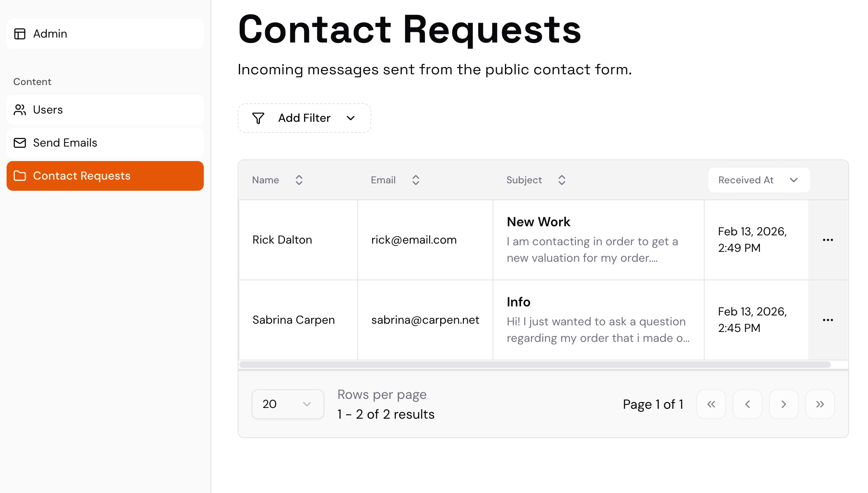
Task: Go to the last page of results
Action: (820, 404)
